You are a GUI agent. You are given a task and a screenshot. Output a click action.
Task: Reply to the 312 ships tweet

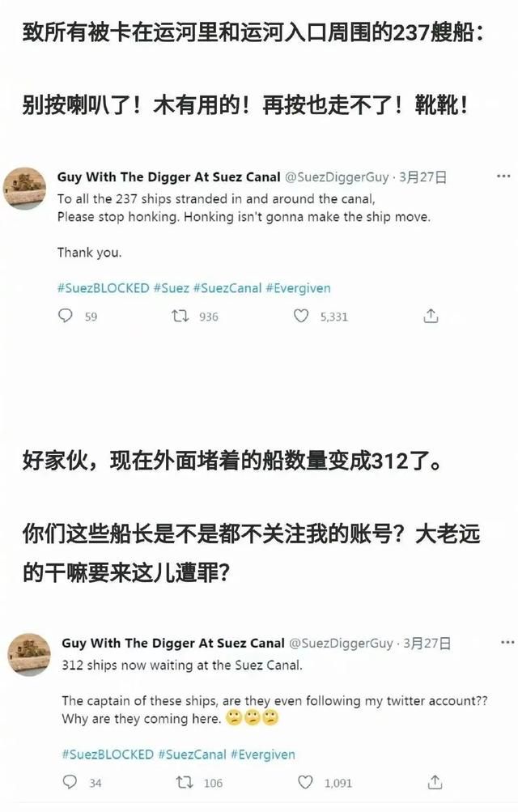pos(70,782)
